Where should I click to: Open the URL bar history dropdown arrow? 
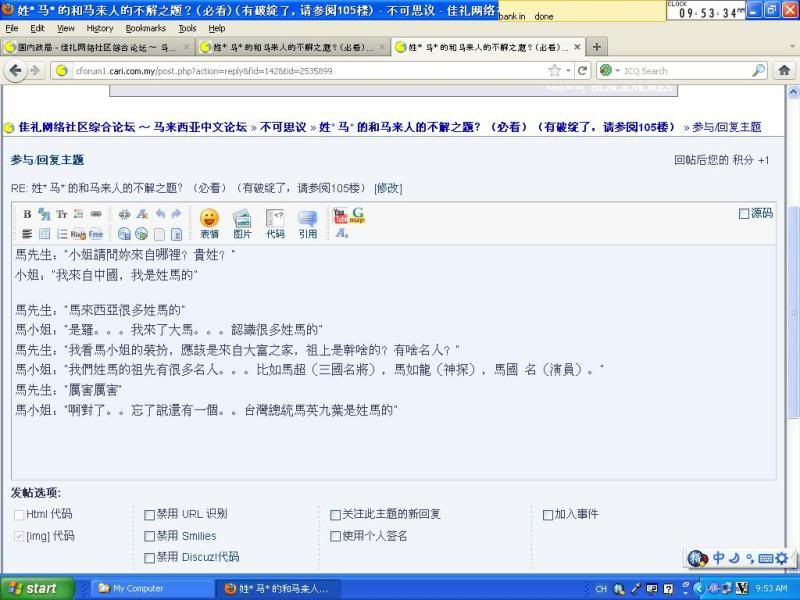[568, 71]
